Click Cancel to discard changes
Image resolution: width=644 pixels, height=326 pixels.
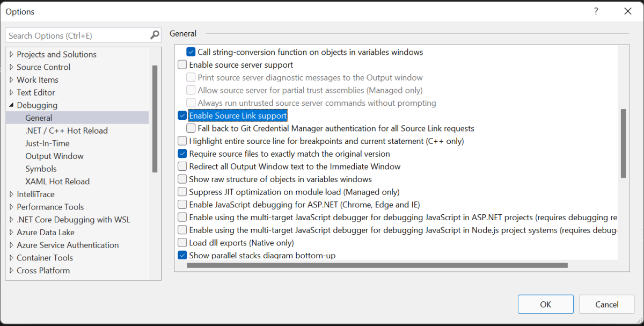click(607, 305)
